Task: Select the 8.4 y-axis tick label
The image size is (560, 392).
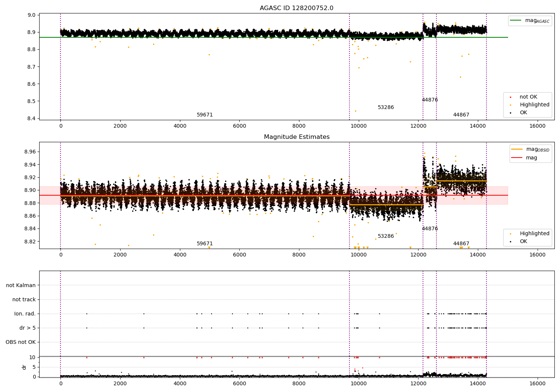Action: (x=32, y=119)
